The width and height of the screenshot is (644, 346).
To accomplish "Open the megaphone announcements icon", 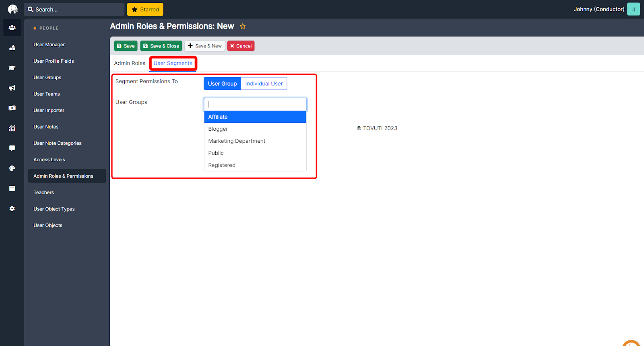I will 12,88.
